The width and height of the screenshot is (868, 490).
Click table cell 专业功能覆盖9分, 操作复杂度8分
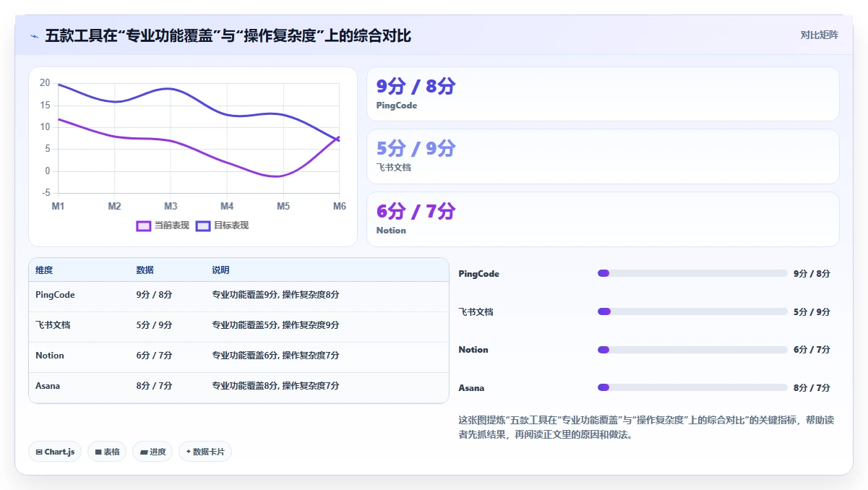[275, 295]
